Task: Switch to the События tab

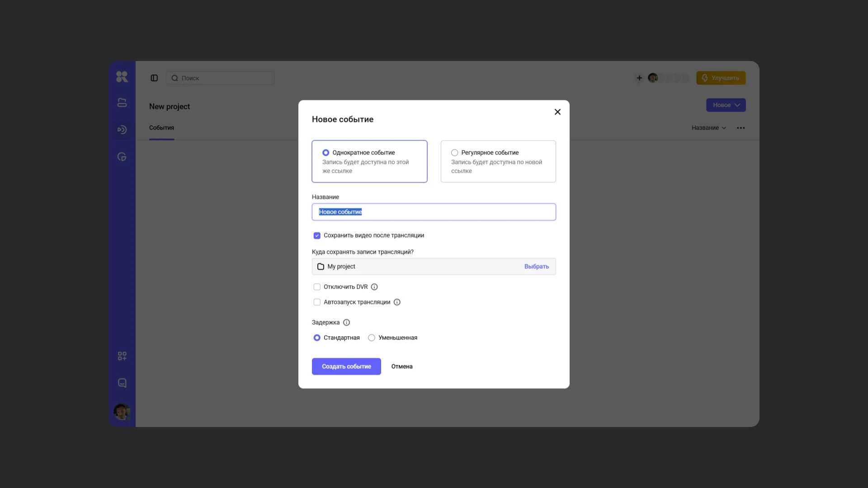Action: pyautogui.click(x=161, y=128)
